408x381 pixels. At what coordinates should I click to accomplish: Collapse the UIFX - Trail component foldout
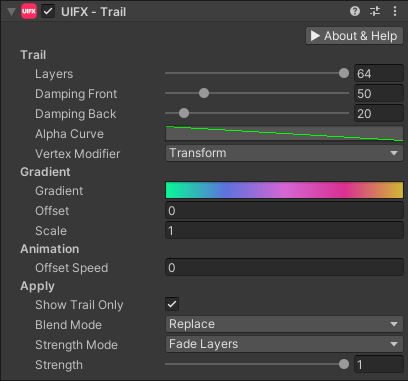click(11, 12)
